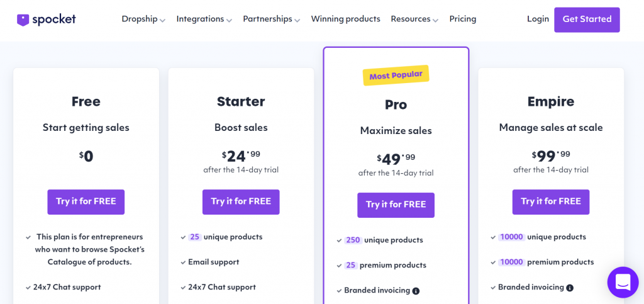Click the Login link
This screenshot has height=304, width=644.
[538, 19]
